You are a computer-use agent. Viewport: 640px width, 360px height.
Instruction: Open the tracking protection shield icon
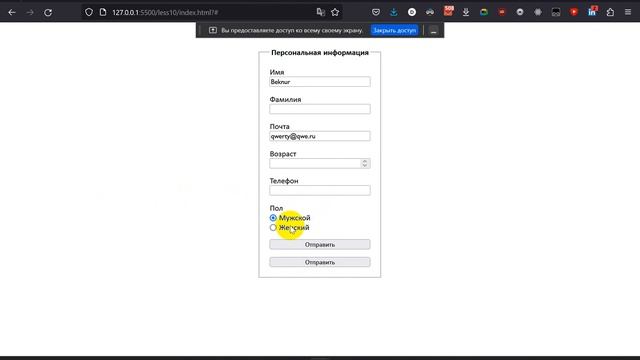[89, 12]
